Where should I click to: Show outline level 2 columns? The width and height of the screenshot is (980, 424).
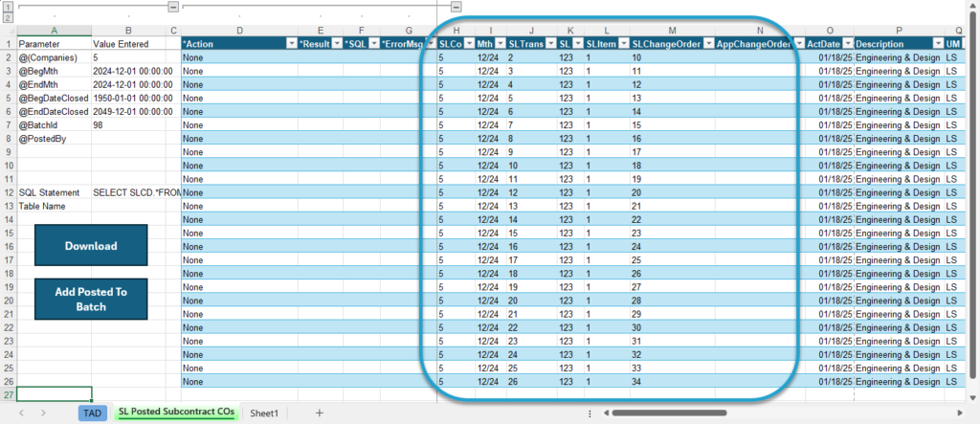click(x=8, y=17)
